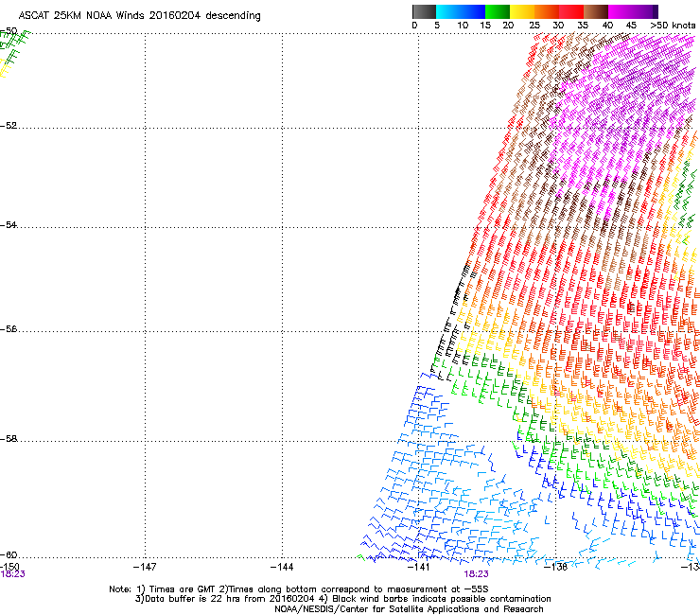Click the "-138" longitude axis label
This screenshot has width=700, height=615.
[556, 567]
